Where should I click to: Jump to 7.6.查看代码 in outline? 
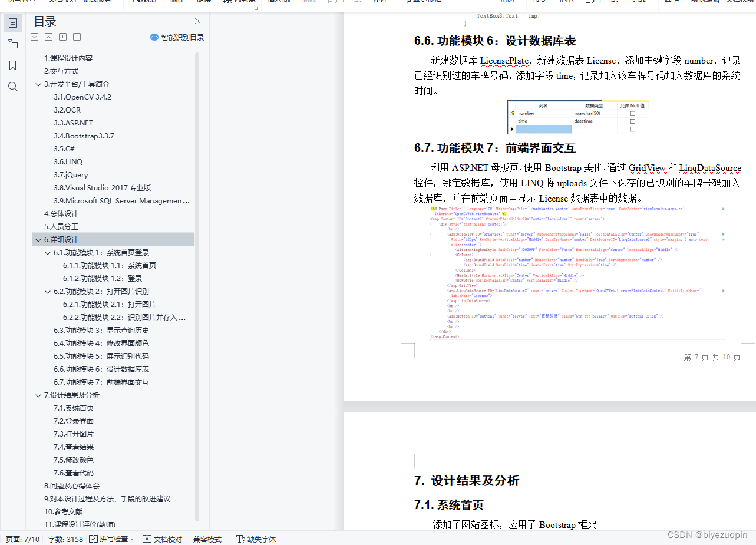[74, 473]
